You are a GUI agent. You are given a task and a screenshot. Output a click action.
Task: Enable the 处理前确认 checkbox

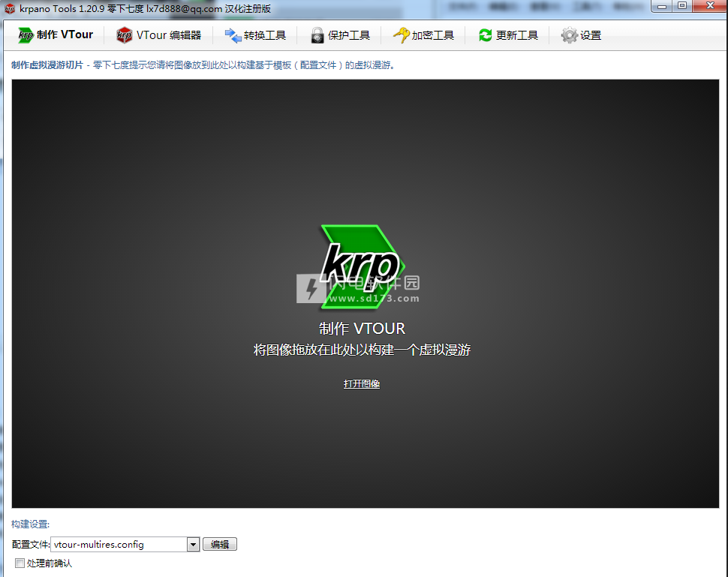tap(20, 563)
